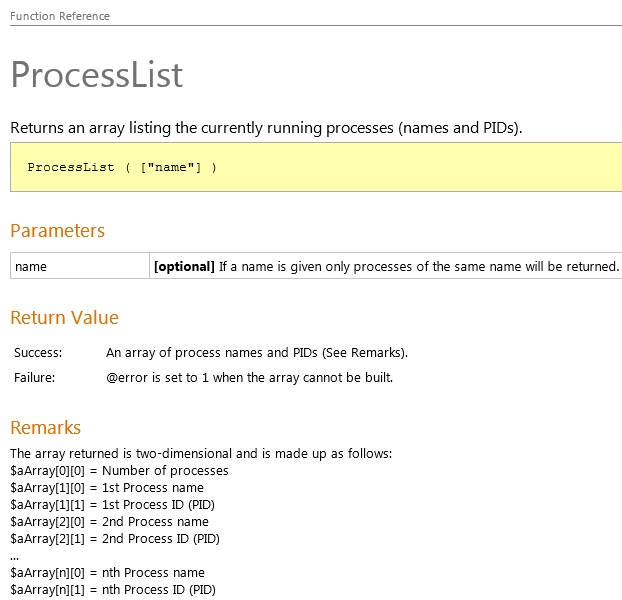Click the text mentioning See Remarks
This screenshot has width=622, height=600.
point(257,353)
